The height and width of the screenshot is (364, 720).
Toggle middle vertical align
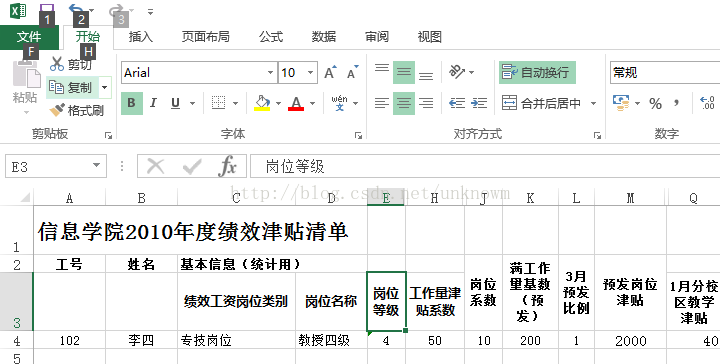tap(404, 73)
